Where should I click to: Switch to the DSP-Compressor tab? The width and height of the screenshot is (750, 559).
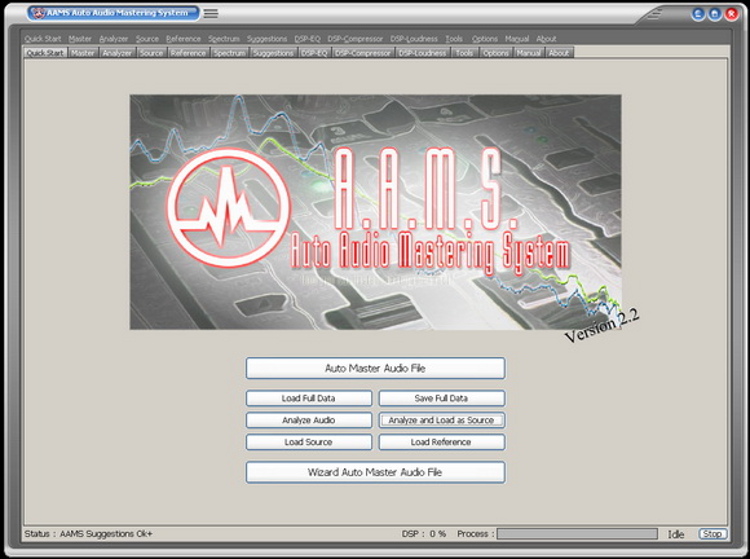pos(363,53)
